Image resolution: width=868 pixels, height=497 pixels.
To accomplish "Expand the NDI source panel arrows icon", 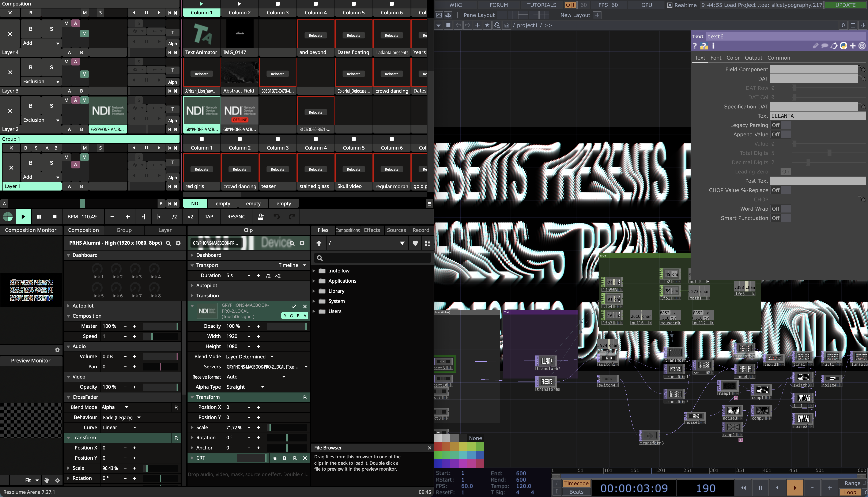I will (294, 306).
